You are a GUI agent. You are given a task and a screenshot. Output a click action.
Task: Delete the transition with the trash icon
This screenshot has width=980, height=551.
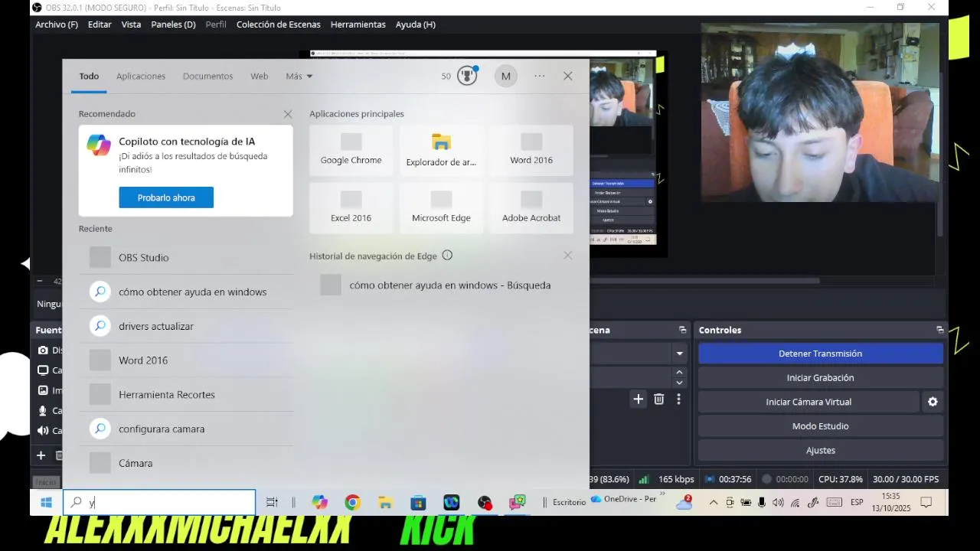(x=658, y=399)
